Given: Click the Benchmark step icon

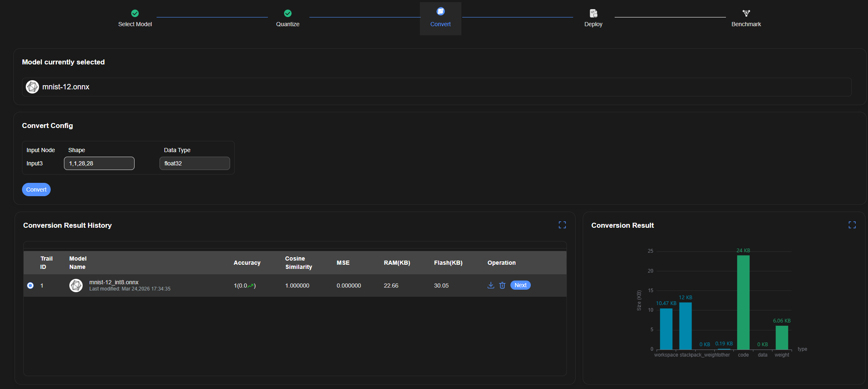Looking at the screenshot, I should point(746,13).
